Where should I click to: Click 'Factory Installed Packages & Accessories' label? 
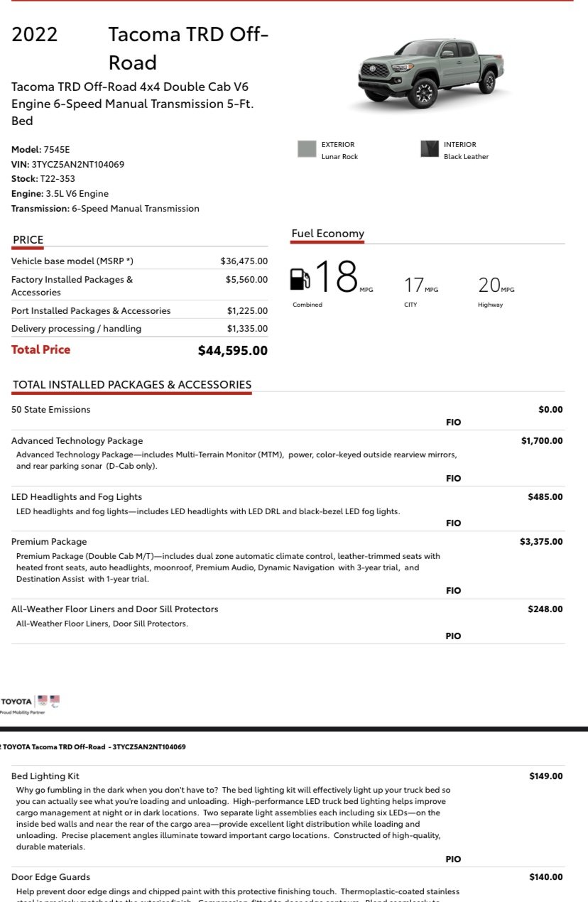click(72, 286)
